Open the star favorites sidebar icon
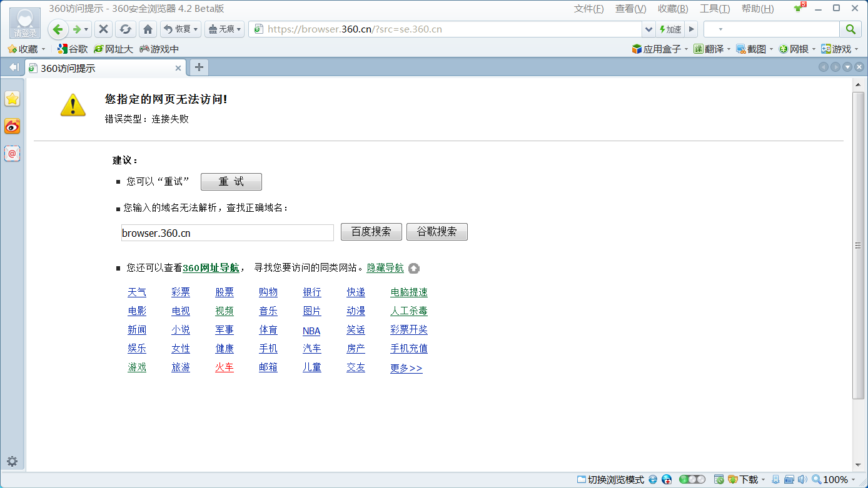The height and width of the screenshot is (488, 868). [x=13, y=99]
